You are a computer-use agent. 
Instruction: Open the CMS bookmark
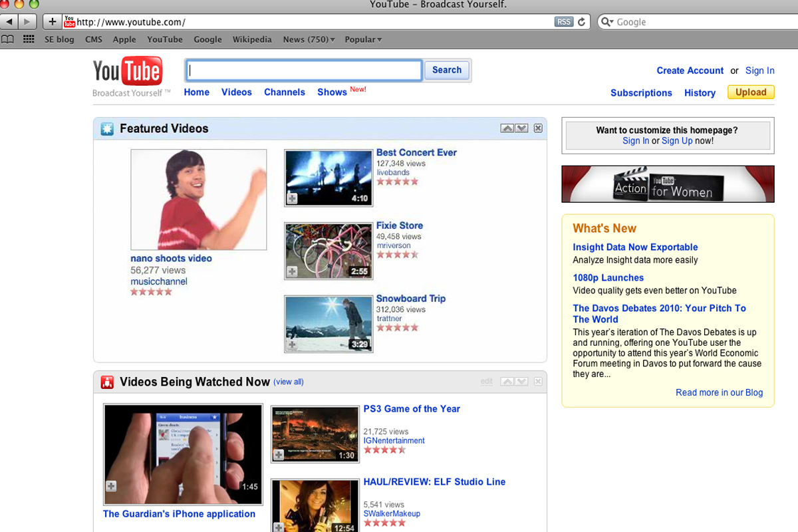(94, 39)
